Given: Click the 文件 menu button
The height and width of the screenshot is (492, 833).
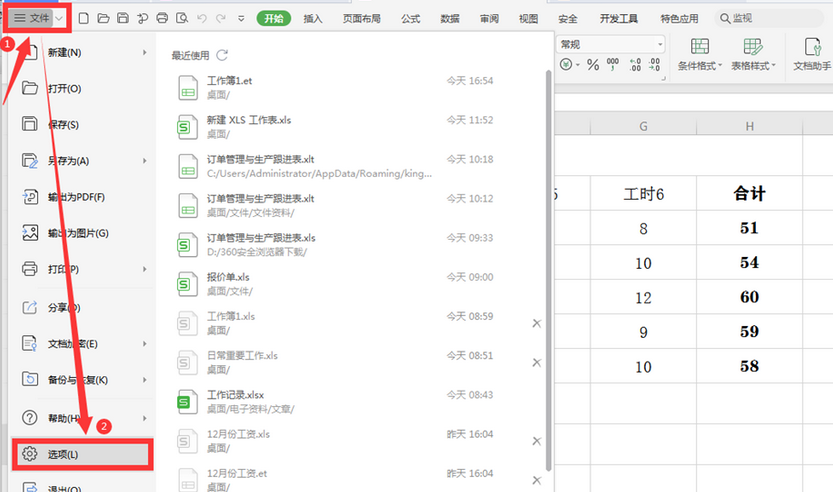Looking at the screenshot, I should 32,18.
